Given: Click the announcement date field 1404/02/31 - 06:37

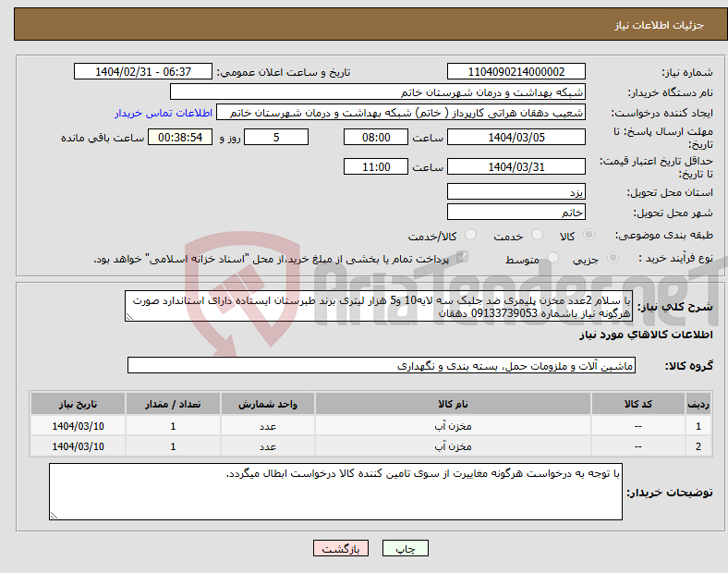Looking at the screenshot, I should click(143, 71).
